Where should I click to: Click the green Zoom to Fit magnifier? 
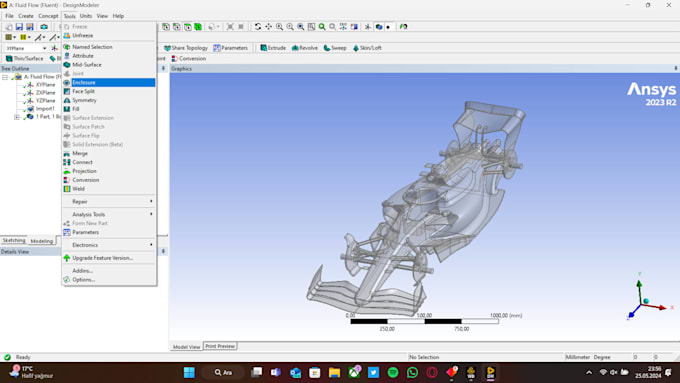pos(322,27)
